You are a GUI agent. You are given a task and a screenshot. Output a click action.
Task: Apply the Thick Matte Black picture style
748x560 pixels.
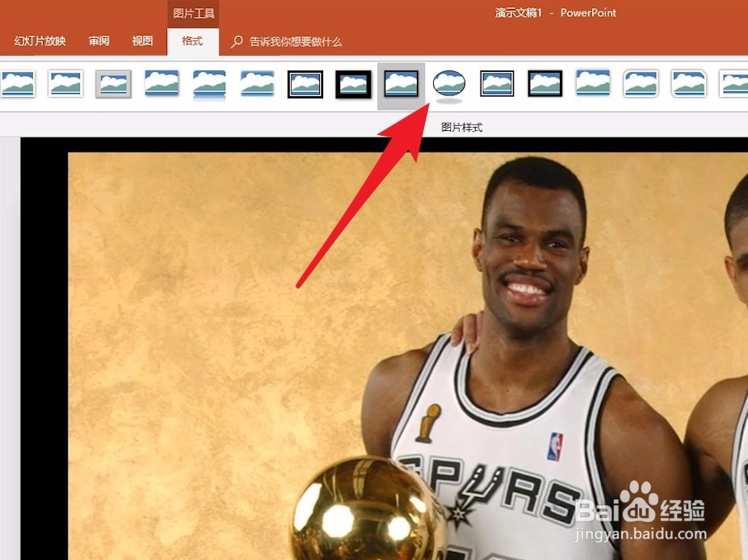[354, 85]
